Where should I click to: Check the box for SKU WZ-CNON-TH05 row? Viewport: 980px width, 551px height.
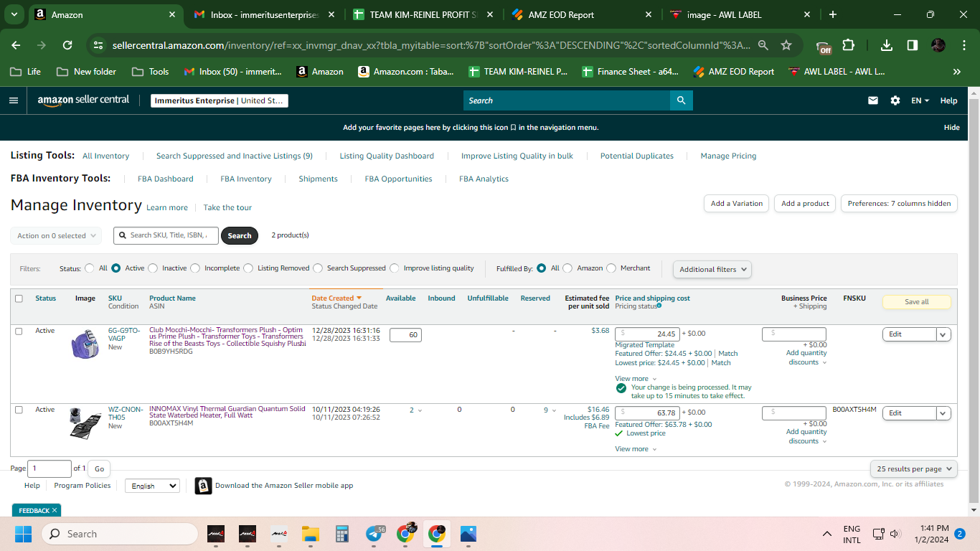19,410
